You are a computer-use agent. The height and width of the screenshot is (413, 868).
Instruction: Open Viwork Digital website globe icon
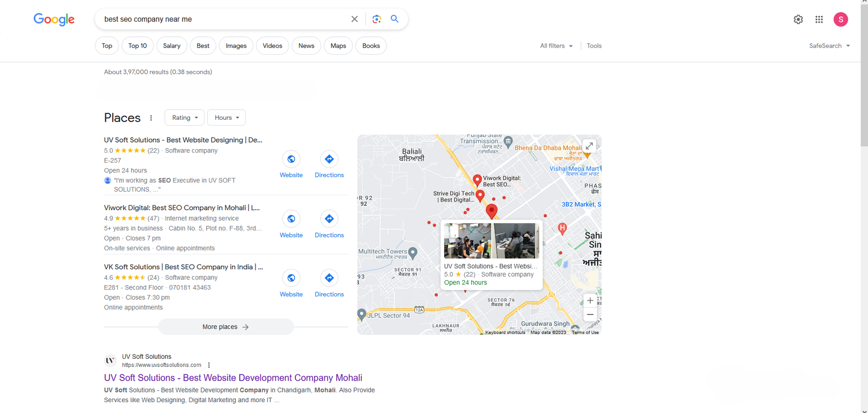(x=291, y=218)
